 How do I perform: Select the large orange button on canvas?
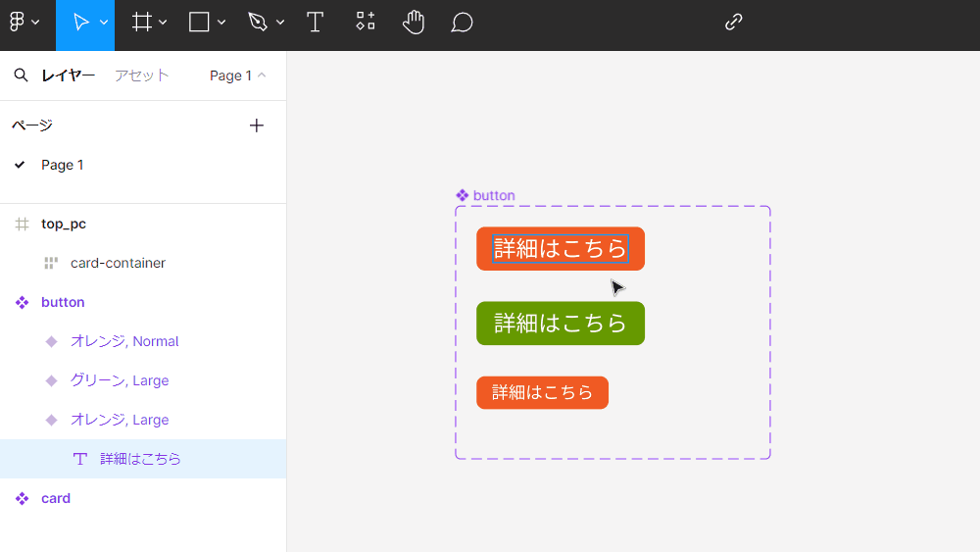(x=561, y=249)
